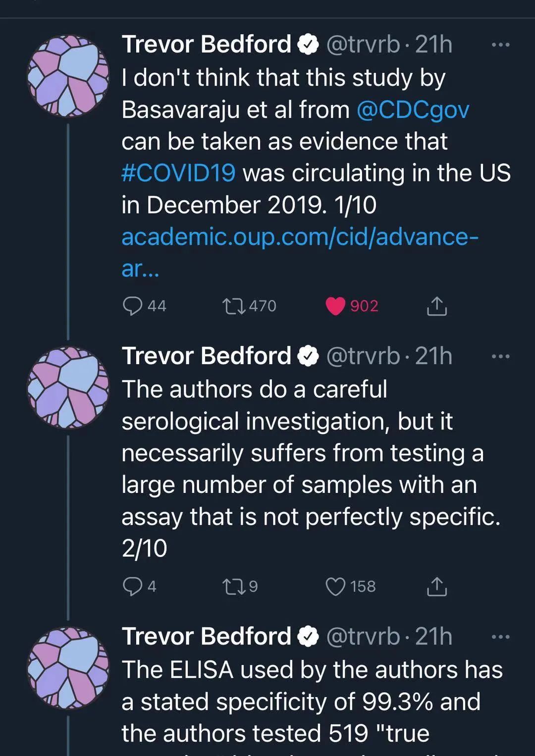
Task: Open Trevor Bedford's name on the first tweet
Action: 206,45
